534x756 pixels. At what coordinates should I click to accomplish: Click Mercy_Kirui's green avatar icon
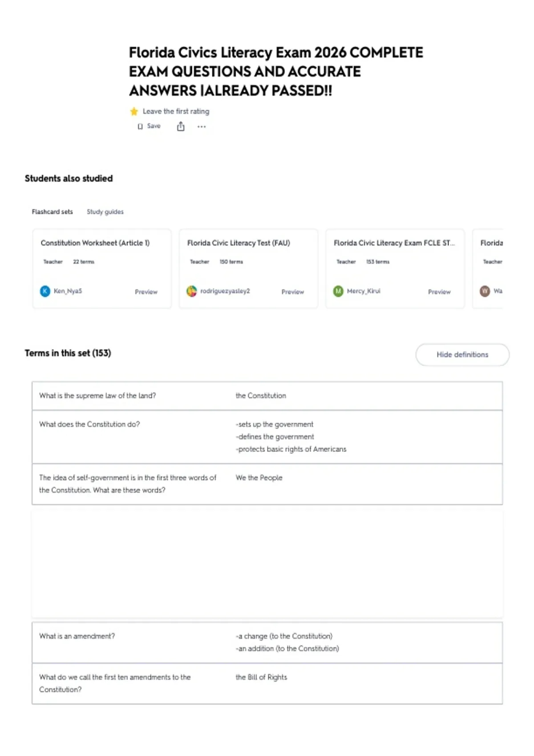coord(338,291)
